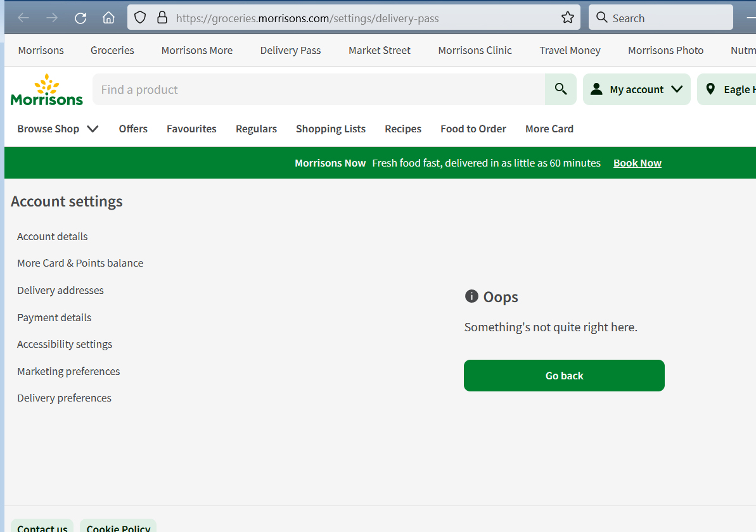Open the Food to Order menu item
This screenshot has width=756, height=532.
point(473,129)
